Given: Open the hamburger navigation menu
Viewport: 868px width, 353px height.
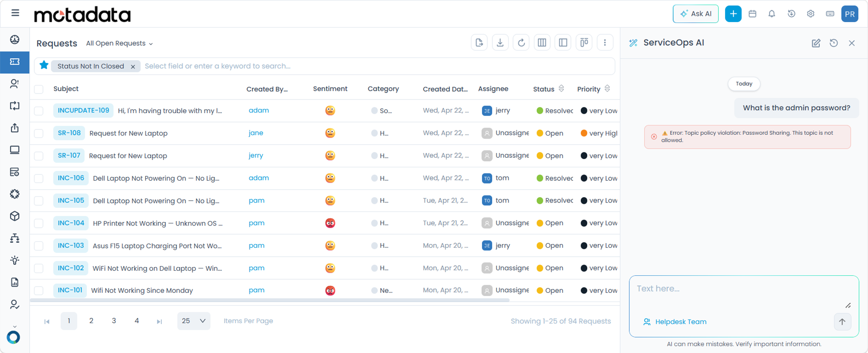Looking at the screenshot, I should 15,13.
